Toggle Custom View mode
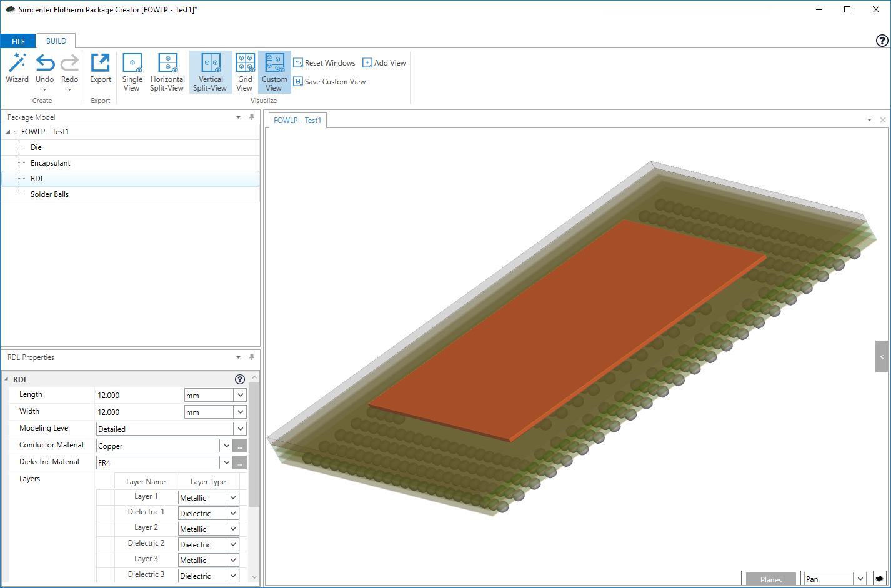The image size is (891, 588). click(274, 72)
